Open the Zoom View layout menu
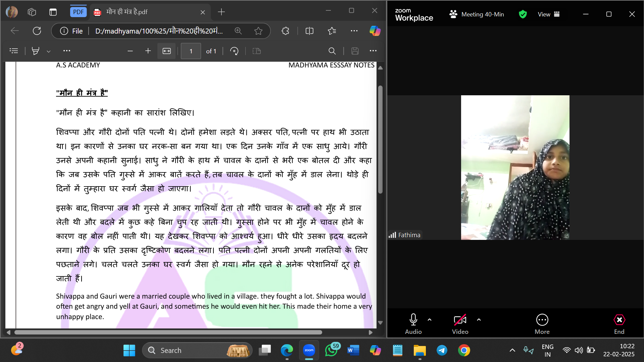The width and height of the screenshot is (644, 362). [x=548, y=14]
